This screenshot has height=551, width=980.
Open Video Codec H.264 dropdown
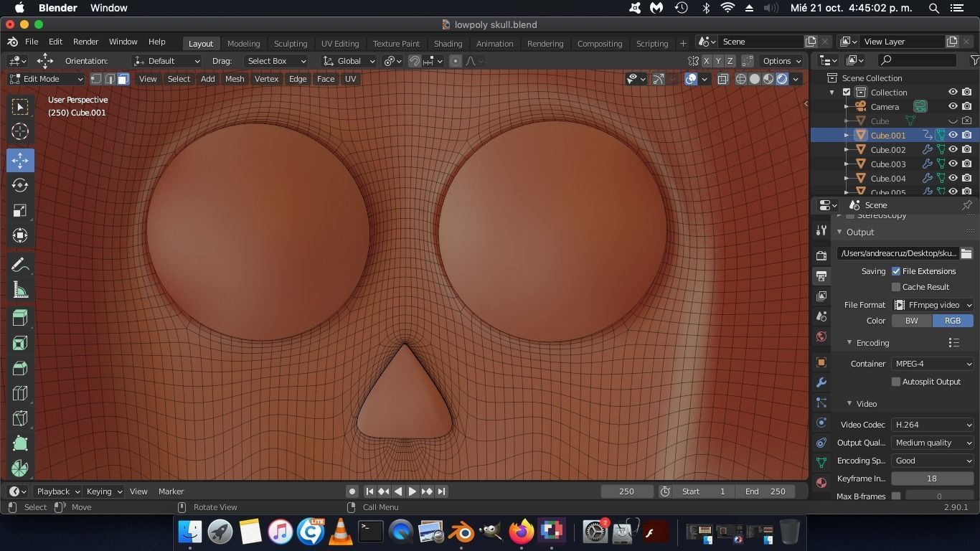(933, 425)
